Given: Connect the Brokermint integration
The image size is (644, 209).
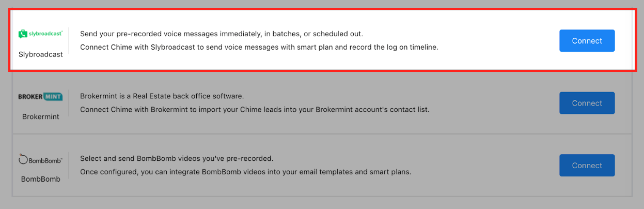Looking at the screenshot, I should click(x=587, y=103).
